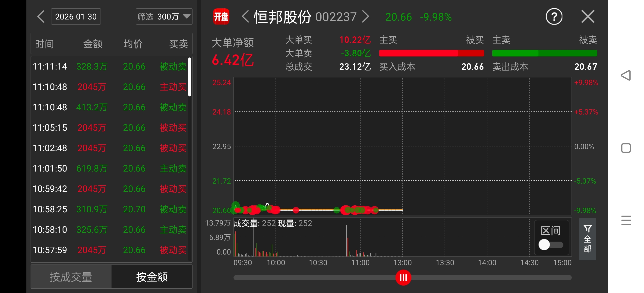Open the 2026-01-30 date picker field
Screen dimensions: 644x293
[x=76, y=17]
